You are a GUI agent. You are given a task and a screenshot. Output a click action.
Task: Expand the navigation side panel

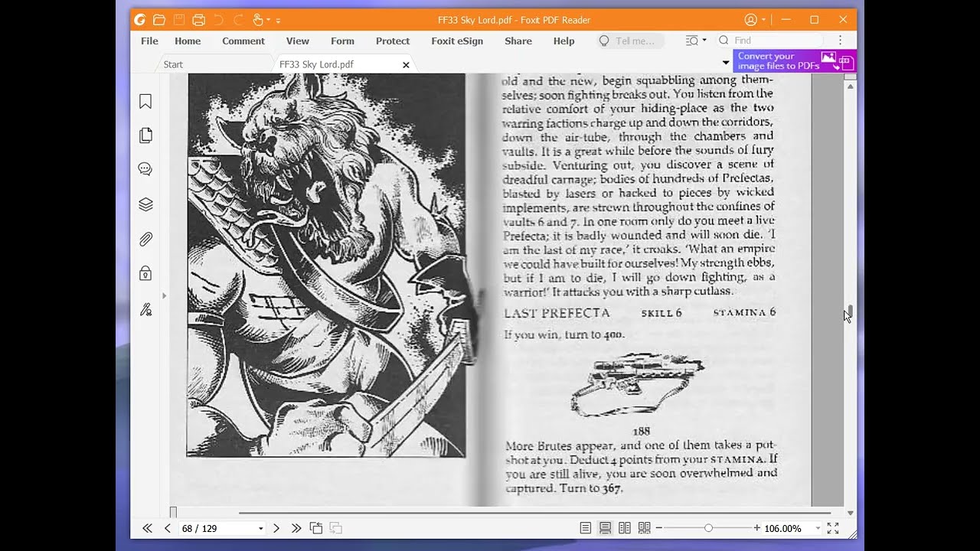pyautogui.click(x=164, y=295)
